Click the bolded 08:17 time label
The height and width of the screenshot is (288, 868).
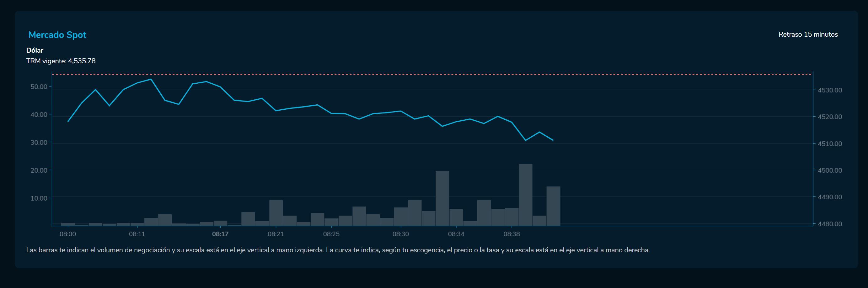click(x=220, y=234)
